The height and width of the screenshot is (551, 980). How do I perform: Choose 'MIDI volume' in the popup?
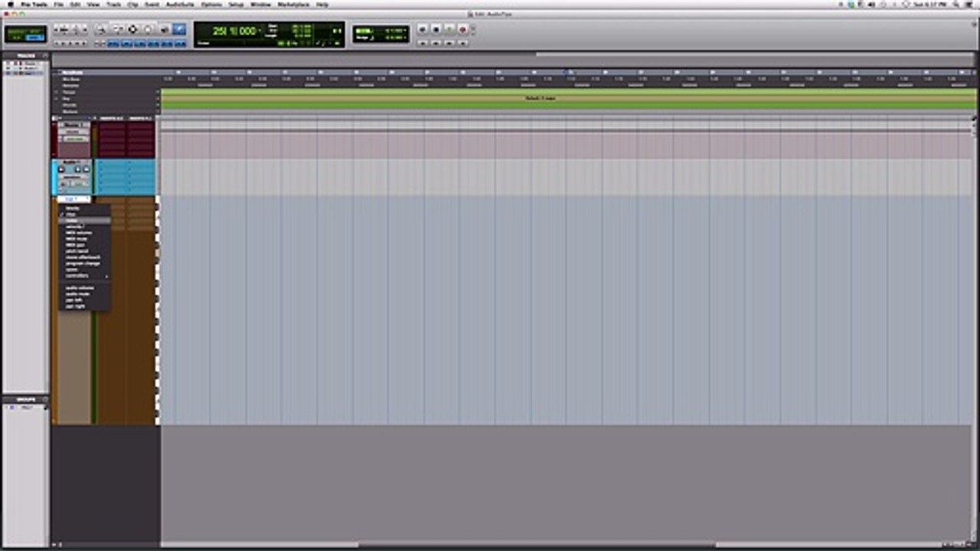tap(84, 233)
